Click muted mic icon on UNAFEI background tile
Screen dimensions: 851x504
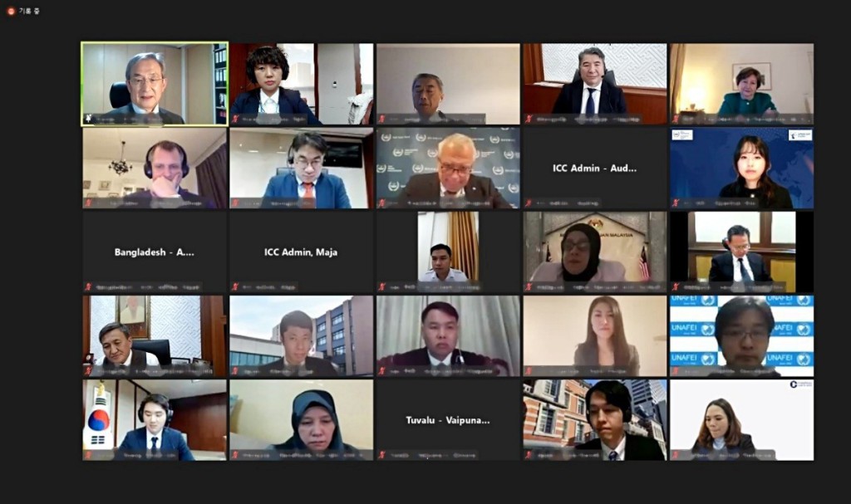[676, 371]
